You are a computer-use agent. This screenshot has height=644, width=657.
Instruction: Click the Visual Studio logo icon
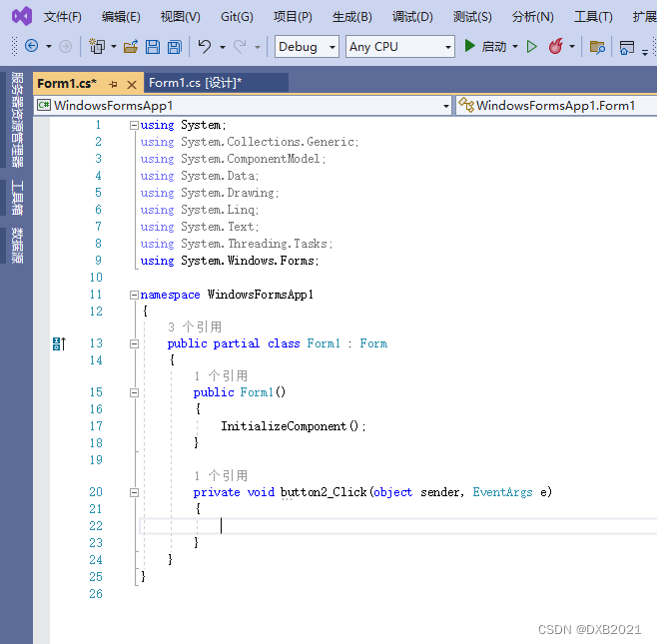(22, 16)
